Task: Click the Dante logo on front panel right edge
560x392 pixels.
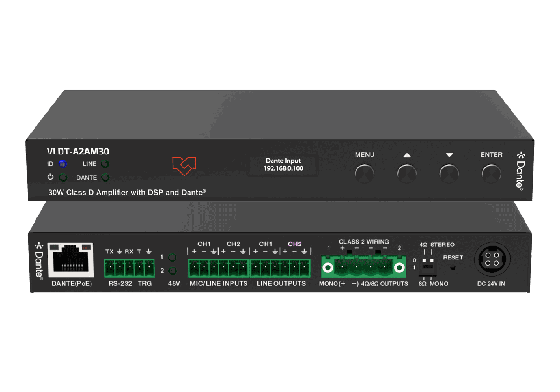Action: (x=520, y=170)
